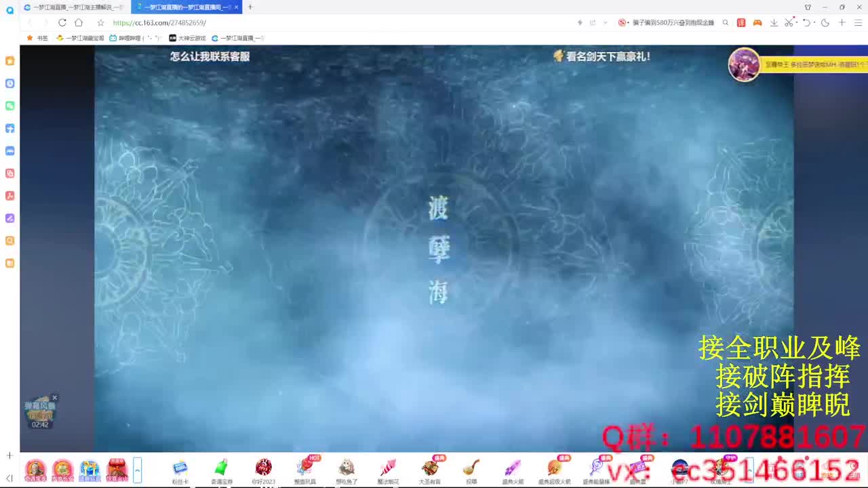Screen dimensions: 868x488
Task: Reload the page with the refresh icon
Action: 62,22
